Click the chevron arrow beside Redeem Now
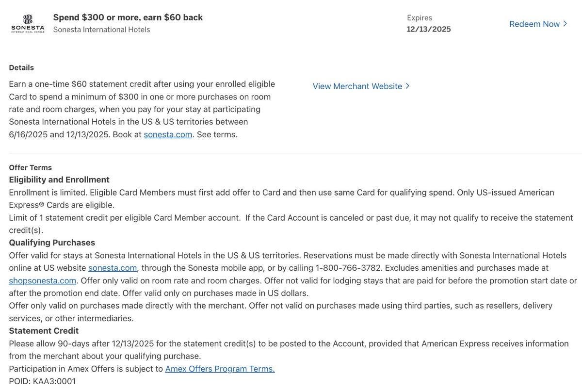This screenshot has width=582, height=392. click(x=565, y=24)
